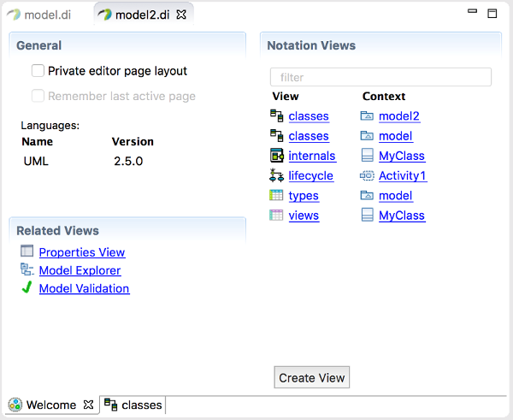
Task: Open the model2 context link
Action: [x=399, y=116]
